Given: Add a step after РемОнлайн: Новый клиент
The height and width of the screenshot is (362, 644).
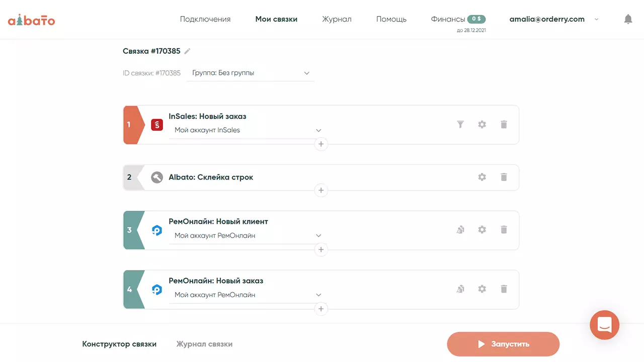Looking at the screenshot, I should click(321, 250).
